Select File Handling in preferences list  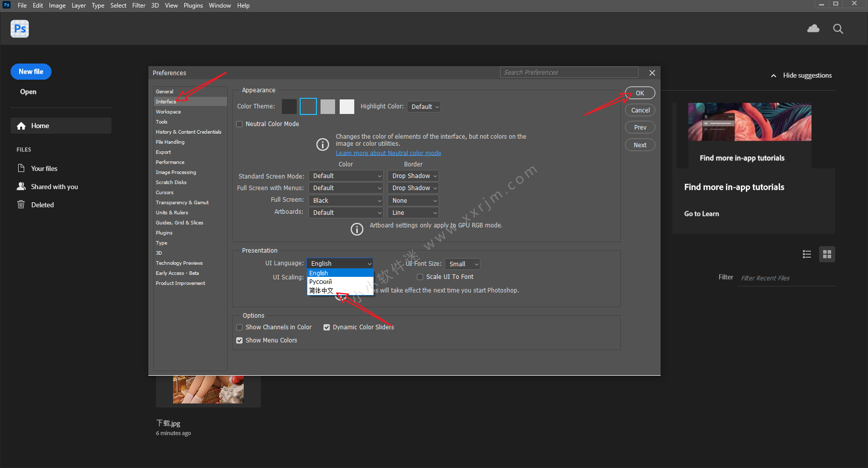coord(190,142)
